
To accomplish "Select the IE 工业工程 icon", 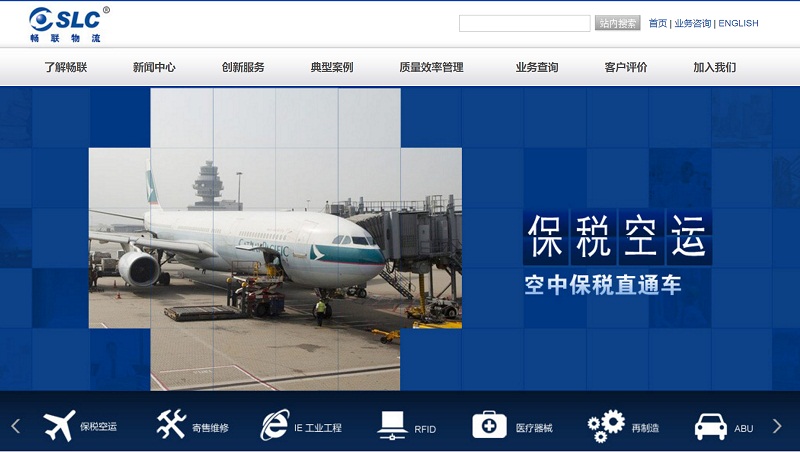I will click(274, 426).
